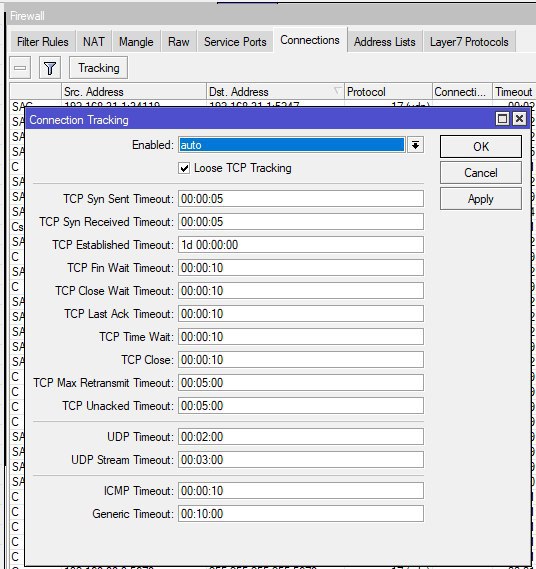Edit the TCP Syn Received Timeout field

300,222
